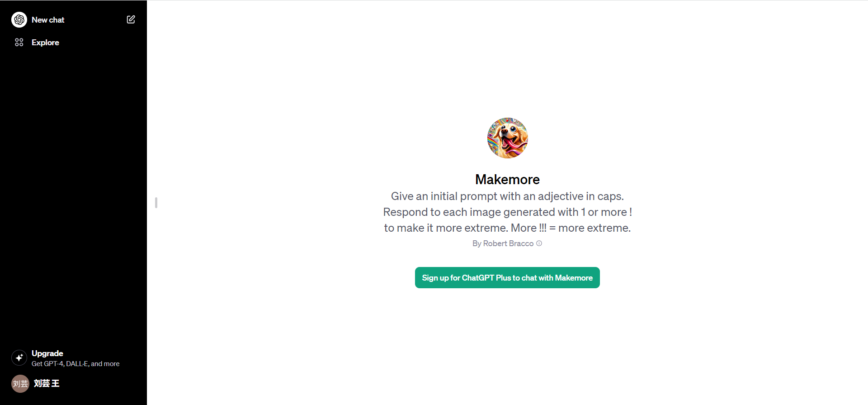Click the "Respond to each image" line
Image resolution: width=868 pixels, height=405 pixels.
point(507,212)
